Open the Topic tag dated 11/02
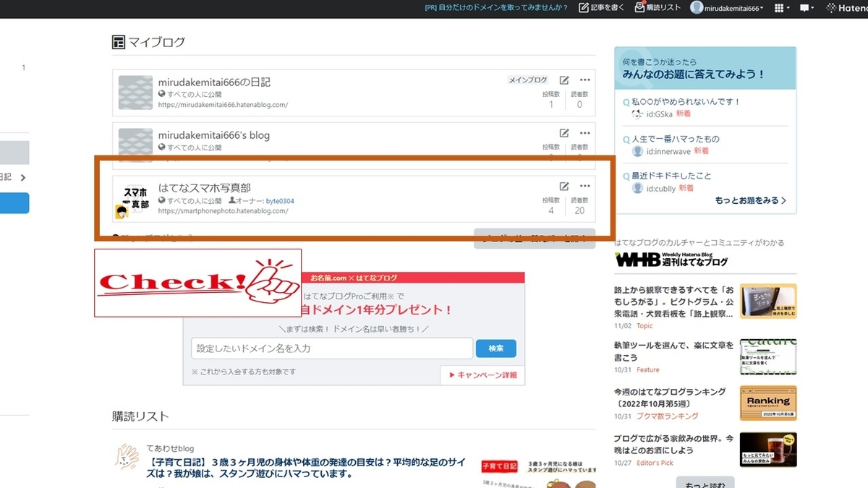The height and width of the screenshot is (488, 868). click(x=644, y=326)
